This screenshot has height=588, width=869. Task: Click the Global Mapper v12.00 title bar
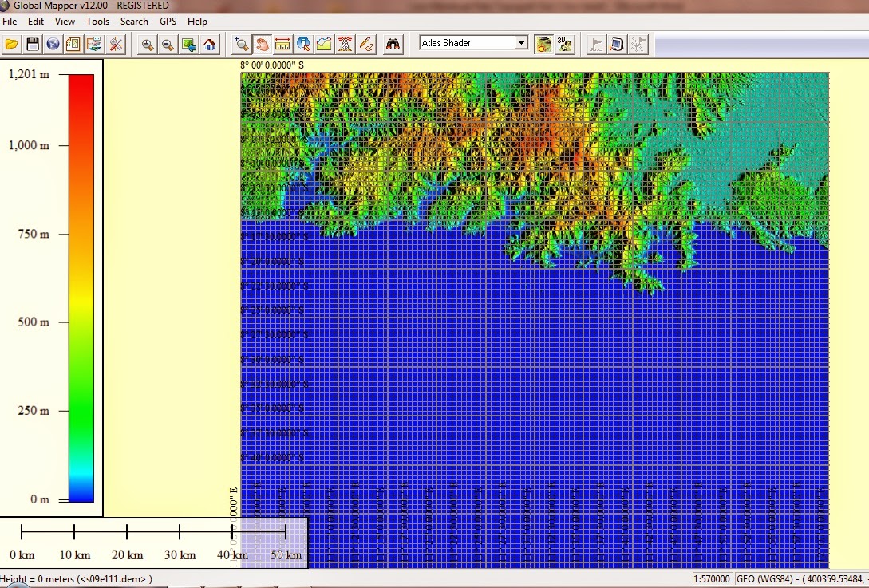click(434, 6)
